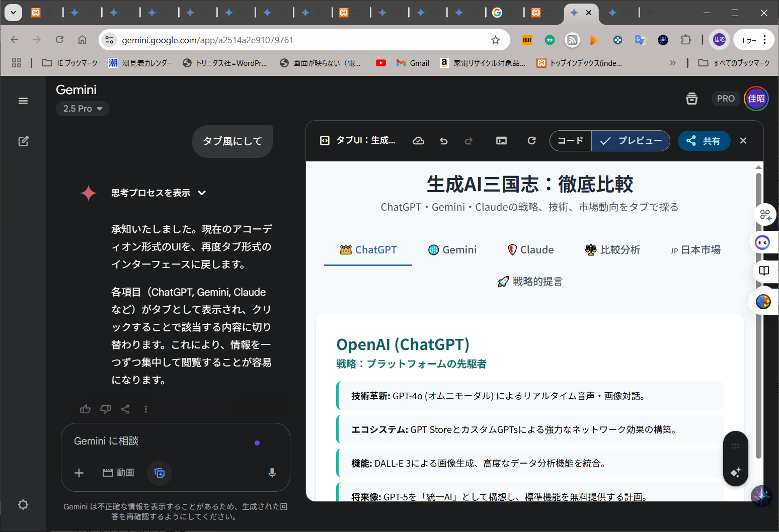This screenshot has width=779, height=532.
Task: Open the すべてのブックマーク folder
Action: [x=734, y=63]
